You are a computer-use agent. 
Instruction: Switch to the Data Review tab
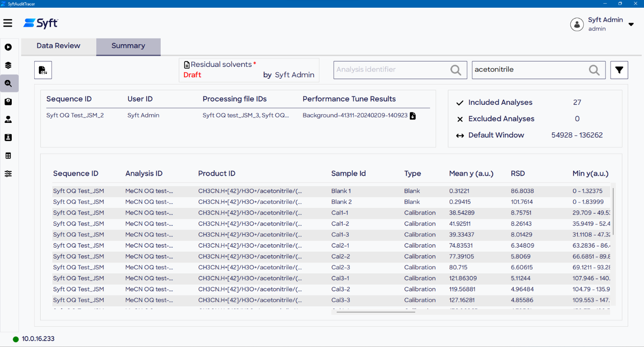click(x=58, y=46)
